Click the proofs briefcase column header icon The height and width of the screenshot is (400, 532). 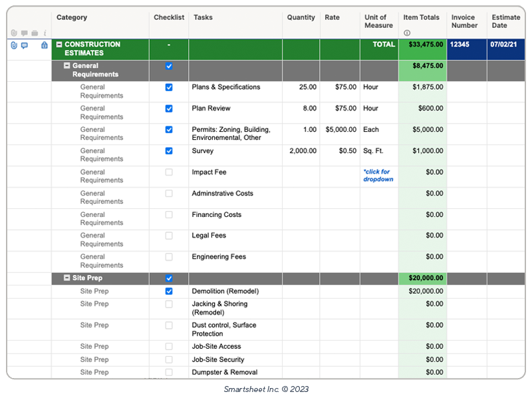[x=35, y=33]
